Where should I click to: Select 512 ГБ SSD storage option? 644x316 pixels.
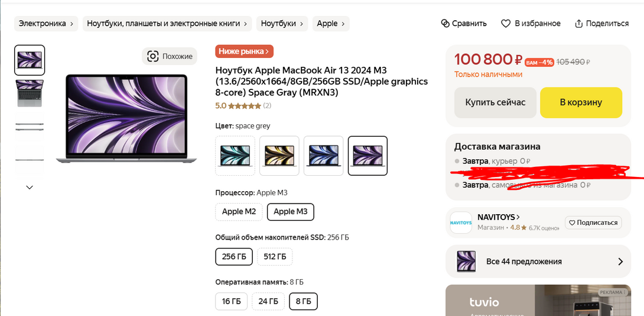pyautogui.click(x=274, y=256)
